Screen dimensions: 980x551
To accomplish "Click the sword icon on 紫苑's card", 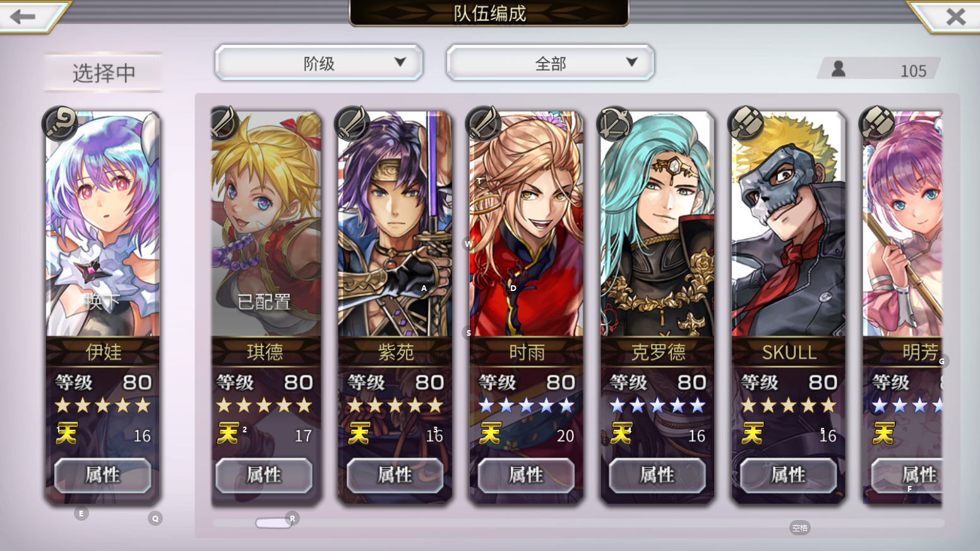I will pos(352,122).
